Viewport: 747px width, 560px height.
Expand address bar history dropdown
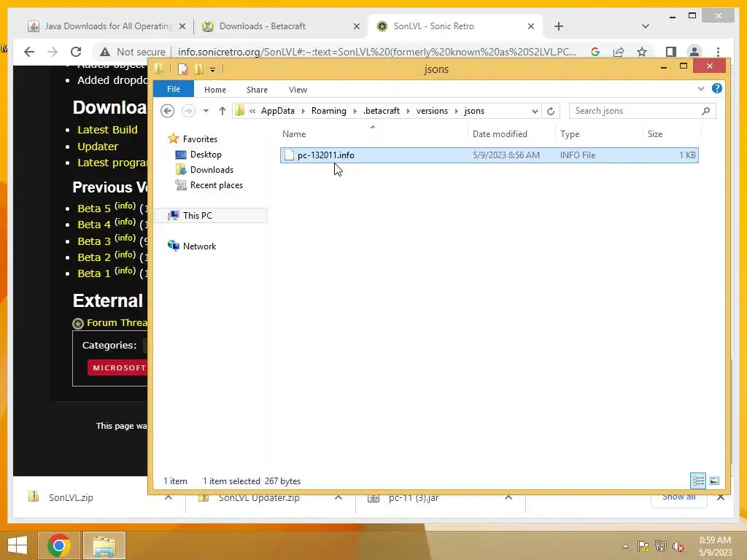point(535,111)
